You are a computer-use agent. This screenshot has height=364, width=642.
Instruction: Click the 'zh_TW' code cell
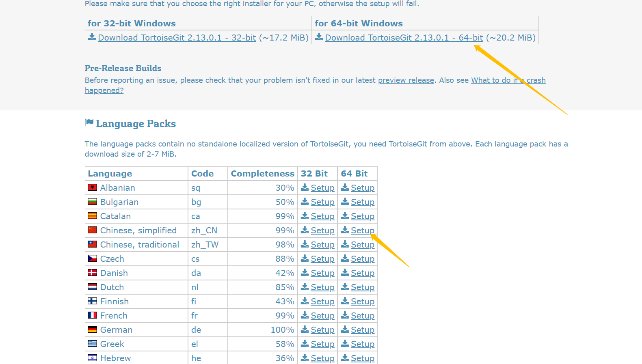point(208,245)
